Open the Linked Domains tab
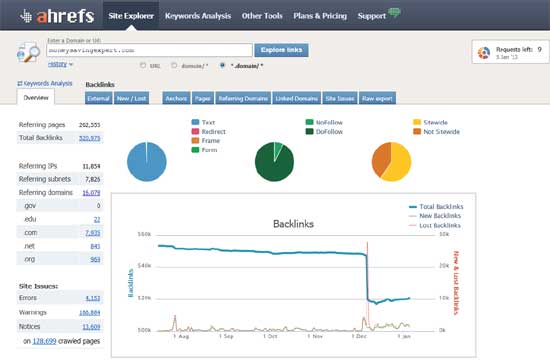Viewport: 550px width, 361px height. click(296, 98)
